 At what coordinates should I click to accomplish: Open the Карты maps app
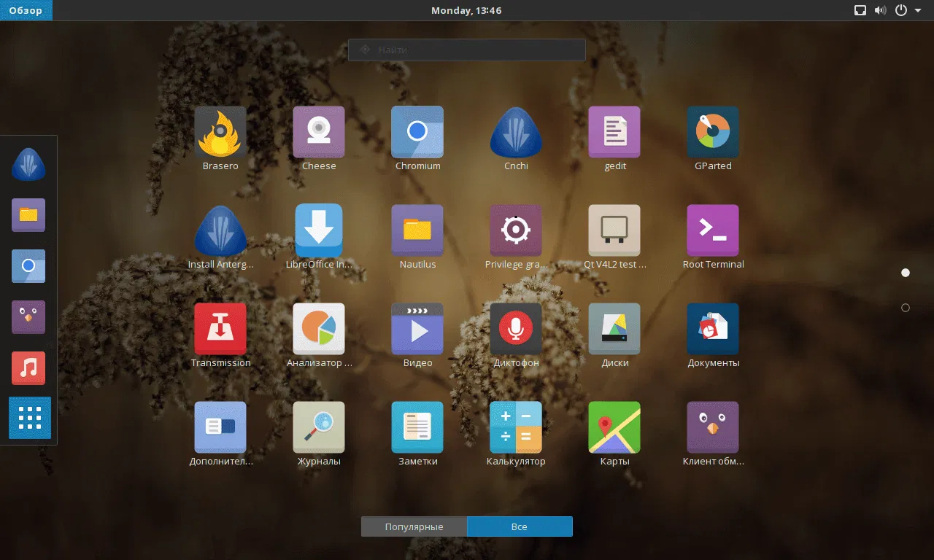point(614,427)
